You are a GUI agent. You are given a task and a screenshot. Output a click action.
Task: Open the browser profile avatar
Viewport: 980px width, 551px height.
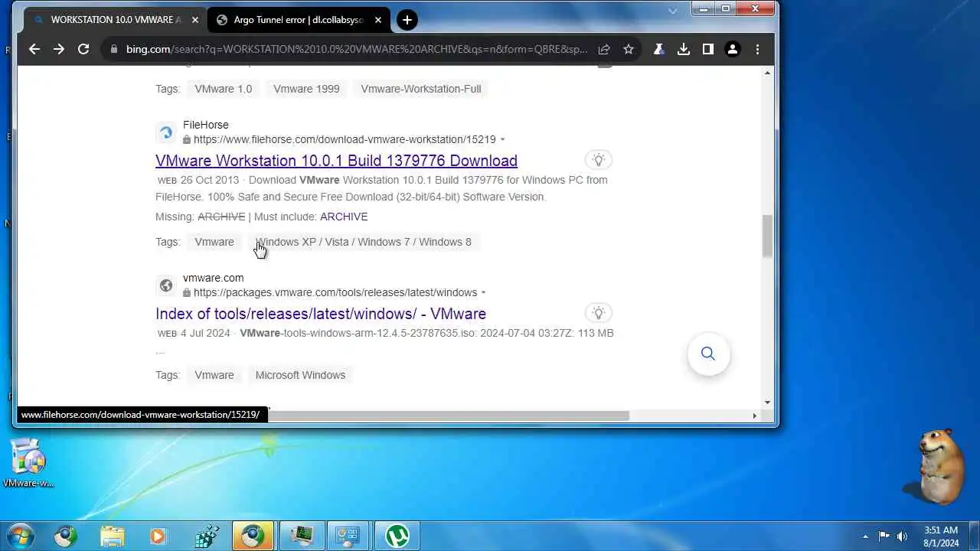[733, 49]
